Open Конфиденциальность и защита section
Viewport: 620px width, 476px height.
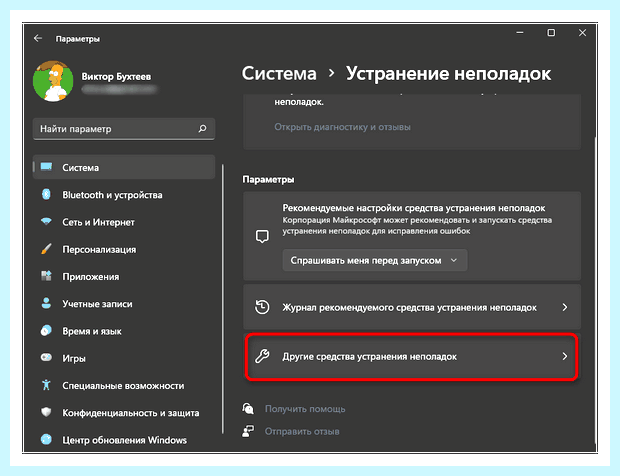(124, 413)
